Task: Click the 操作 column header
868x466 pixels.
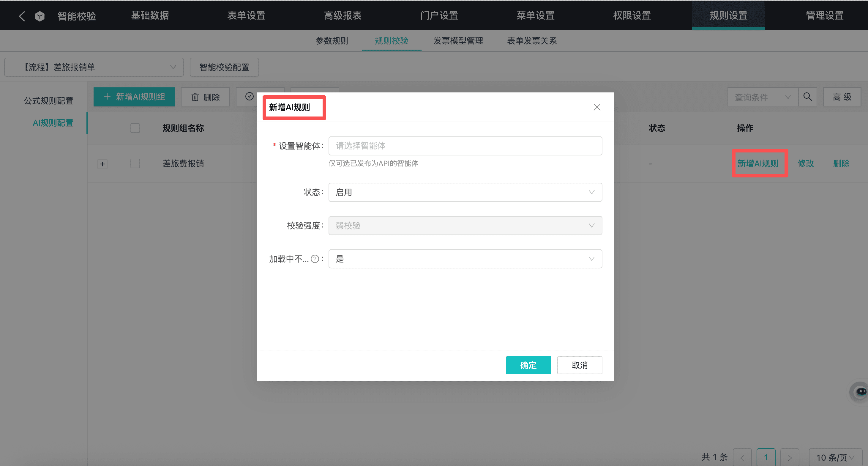Action: click(x=745, y=128)
